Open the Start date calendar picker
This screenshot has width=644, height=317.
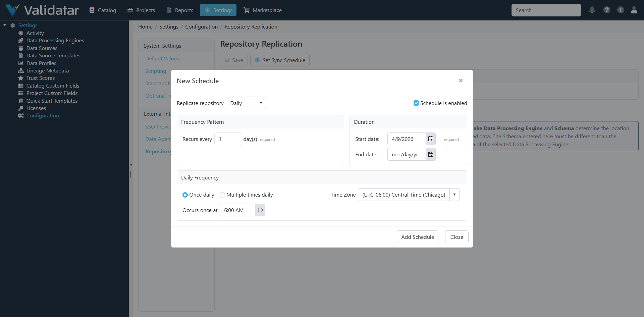[430, 139]
